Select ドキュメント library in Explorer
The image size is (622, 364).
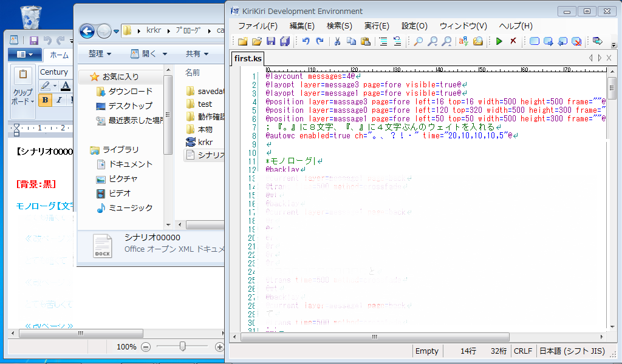tap(124, 164)
